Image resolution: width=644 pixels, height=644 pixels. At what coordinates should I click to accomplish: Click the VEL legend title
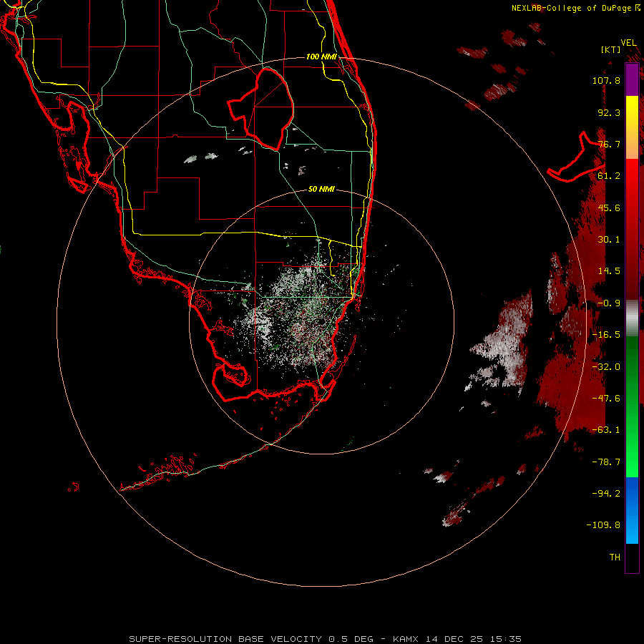(628, 43)
